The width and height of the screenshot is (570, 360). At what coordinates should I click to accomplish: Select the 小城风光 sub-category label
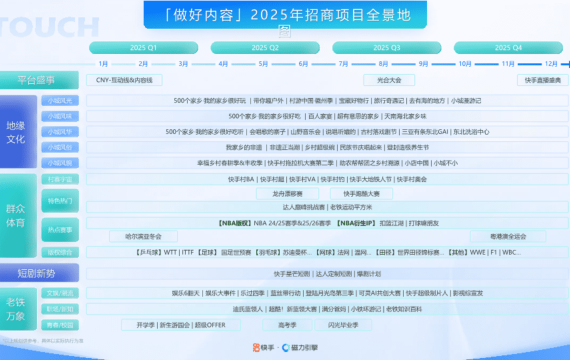pyautogui.click(x=60, y=101)
